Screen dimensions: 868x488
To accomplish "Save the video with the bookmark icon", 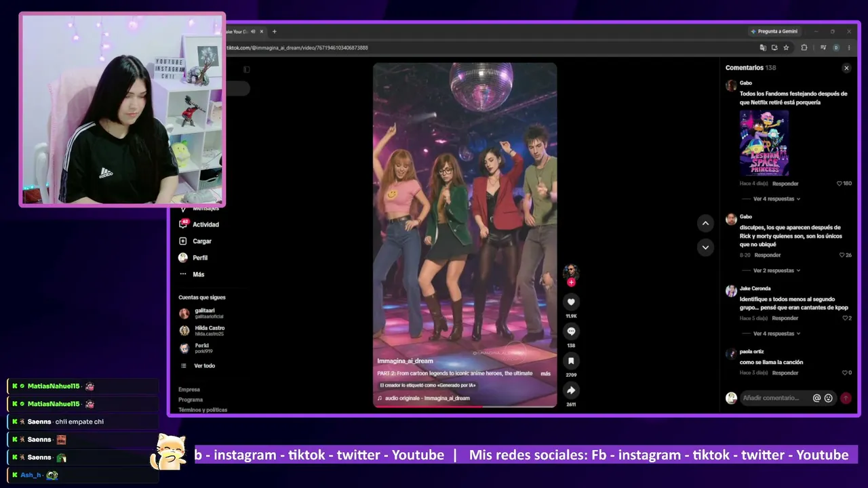I will pos(571,361).
